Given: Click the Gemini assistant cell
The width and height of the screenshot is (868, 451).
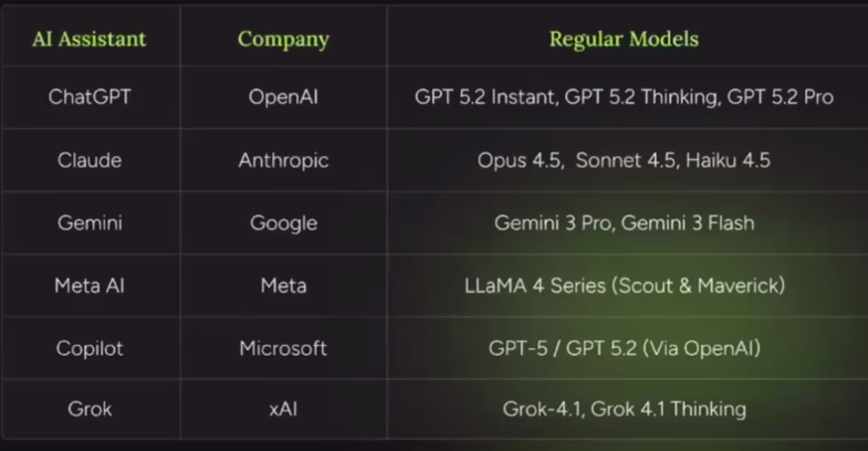Looking at the screenshot, I should click(90, 223).
